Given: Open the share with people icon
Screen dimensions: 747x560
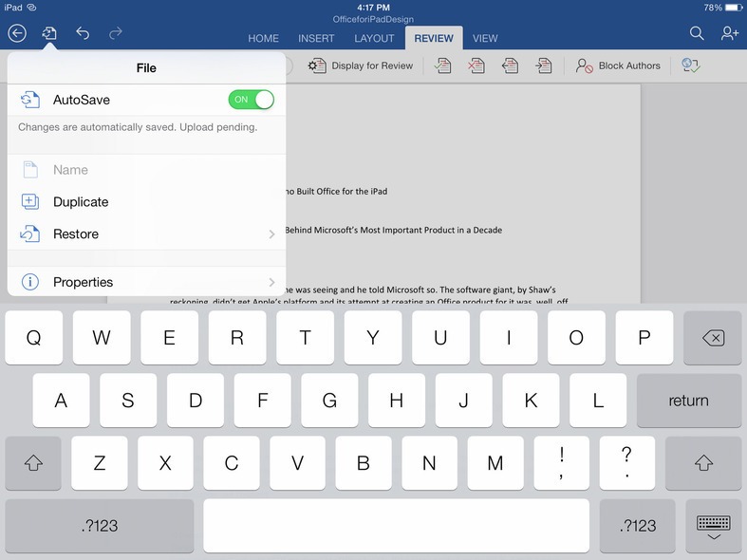Looking at the screenshot, I should click(729, 33).
